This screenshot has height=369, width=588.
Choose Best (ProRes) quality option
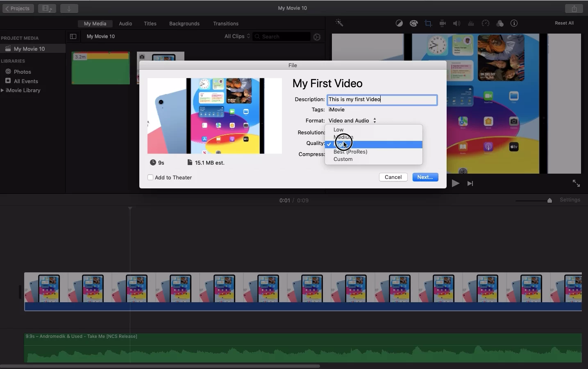click(x=374, y=152)
